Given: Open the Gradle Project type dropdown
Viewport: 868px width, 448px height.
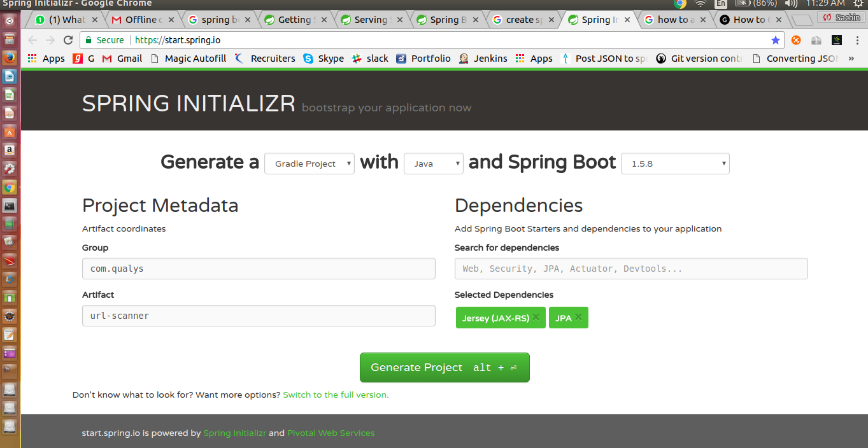Looking at the screenshot, I should click(309, 164).
